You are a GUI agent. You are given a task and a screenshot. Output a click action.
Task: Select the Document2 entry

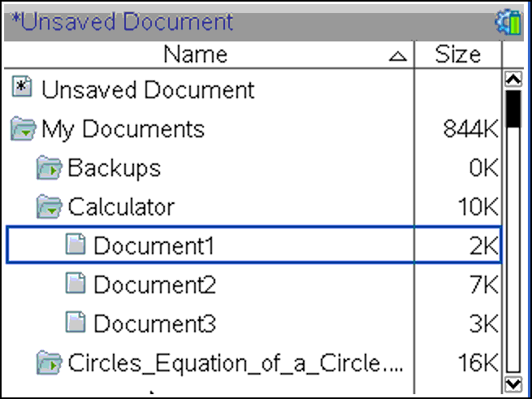pos(253,284)
